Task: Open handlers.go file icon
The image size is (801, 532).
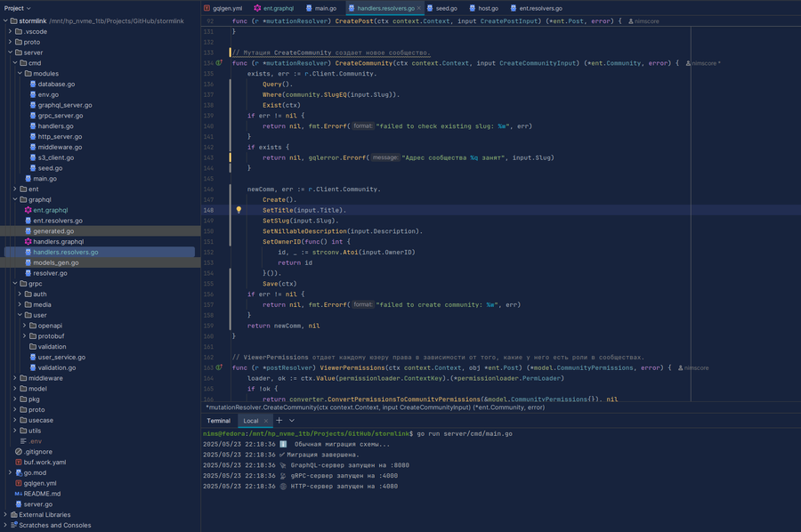Action: (x=33, y=126)
